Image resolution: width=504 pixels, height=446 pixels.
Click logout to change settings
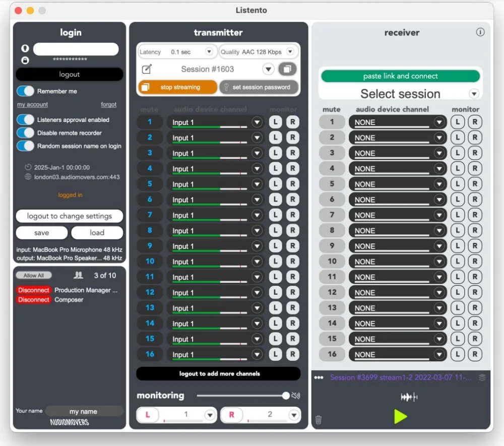pos(70,216)
